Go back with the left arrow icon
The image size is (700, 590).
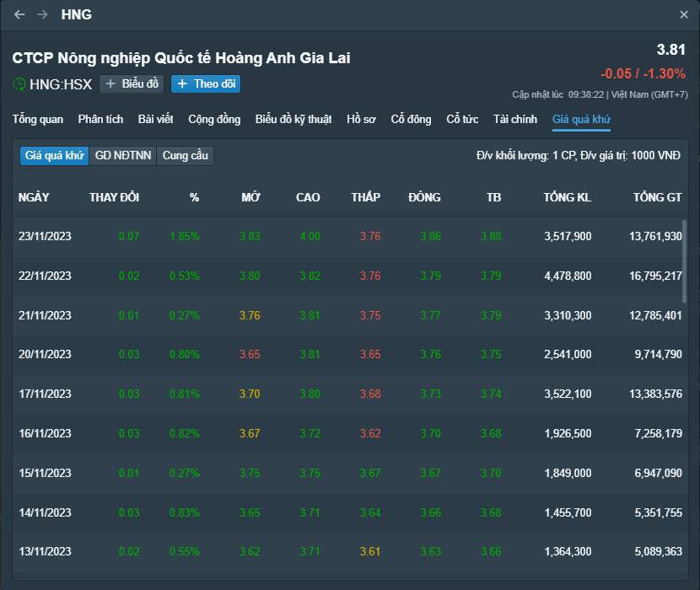click(x=19, y=14)
